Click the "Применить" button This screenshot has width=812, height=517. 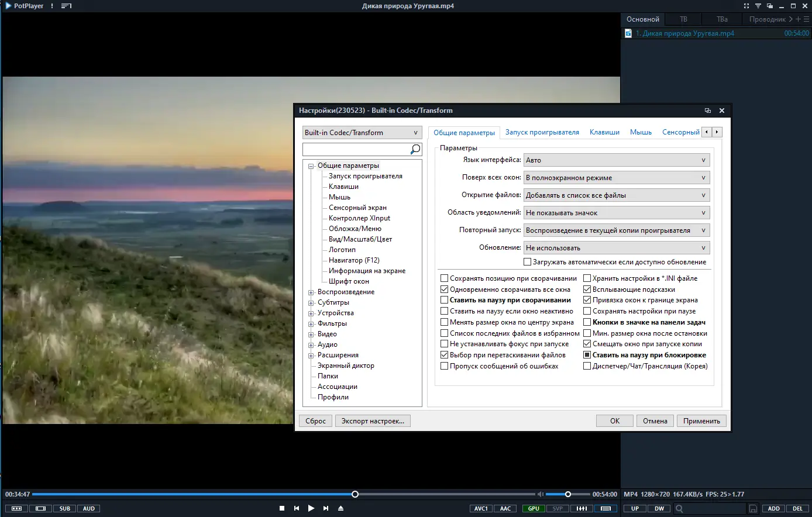point(701,421)
